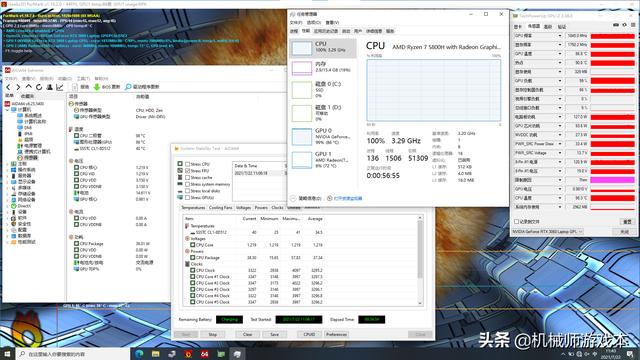
Task: Launch Microsoft Edge from taskbar
Action: tap(139, 354)
